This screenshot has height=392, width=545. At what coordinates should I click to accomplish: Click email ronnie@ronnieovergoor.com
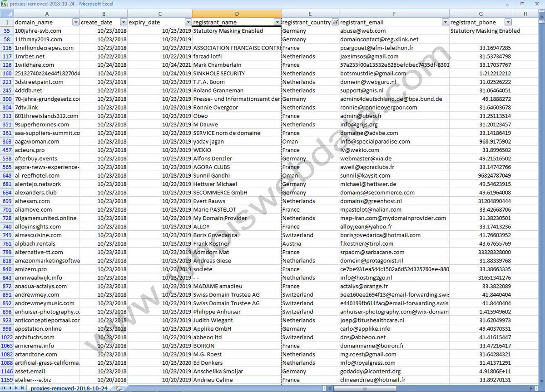pos(394,108)
